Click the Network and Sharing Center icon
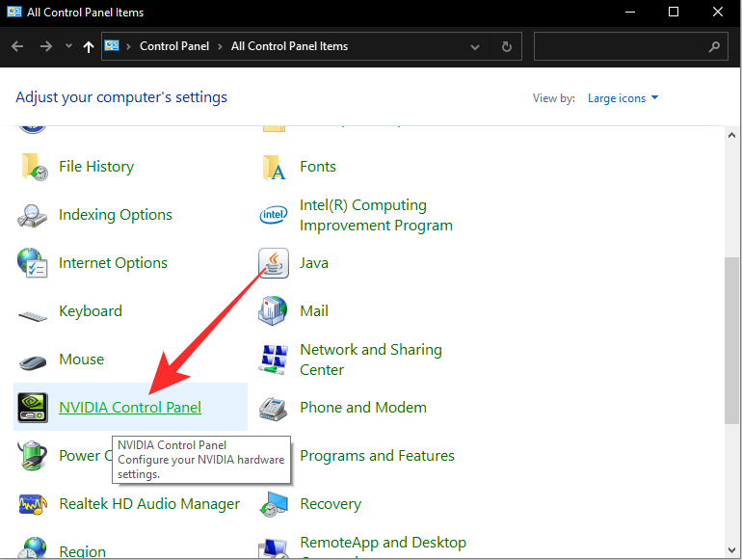 click(x=275, y=360)
